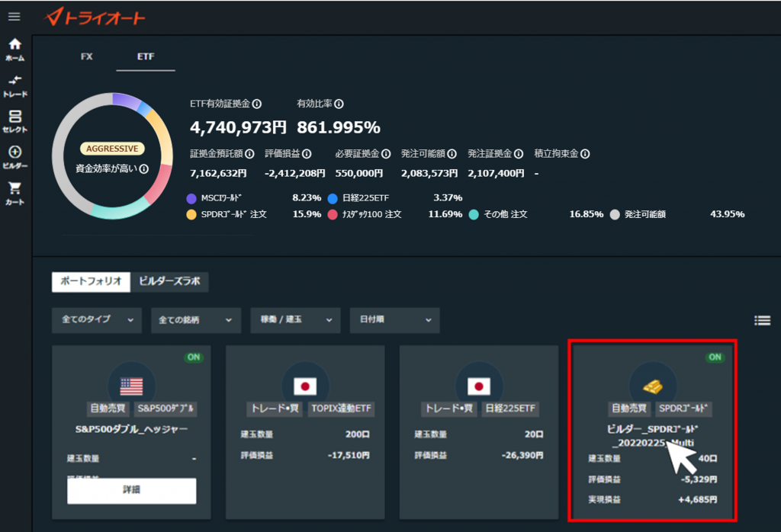
Task: Click info icon beside 発注証拠金
Action: coord(519,154)
